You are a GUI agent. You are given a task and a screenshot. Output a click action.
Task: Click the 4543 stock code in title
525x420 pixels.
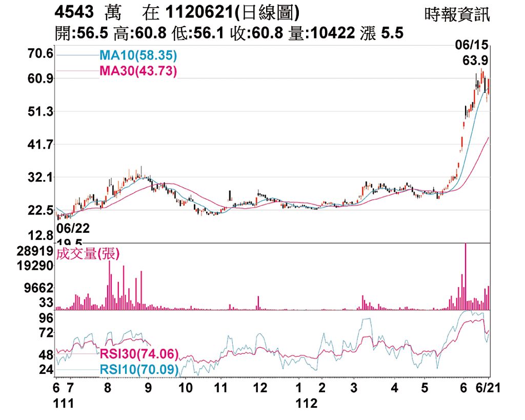point(75,13)
